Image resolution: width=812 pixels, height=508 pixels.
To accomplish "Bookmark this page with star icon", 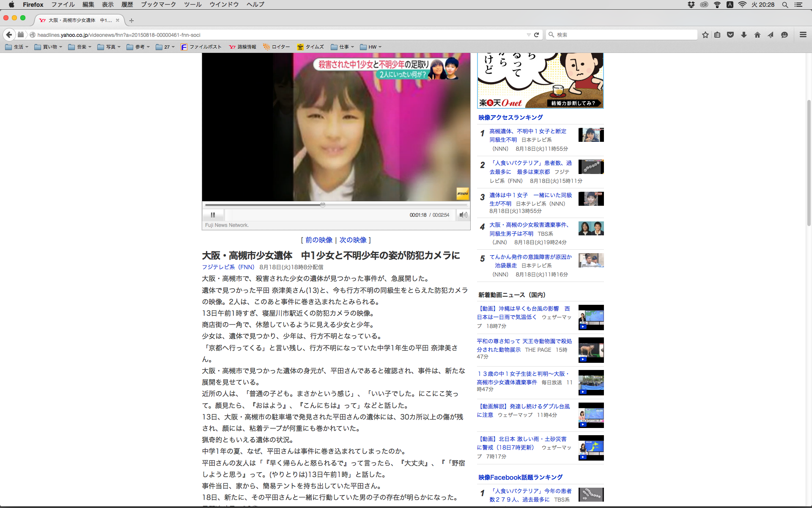I will [x=705, y=35].
